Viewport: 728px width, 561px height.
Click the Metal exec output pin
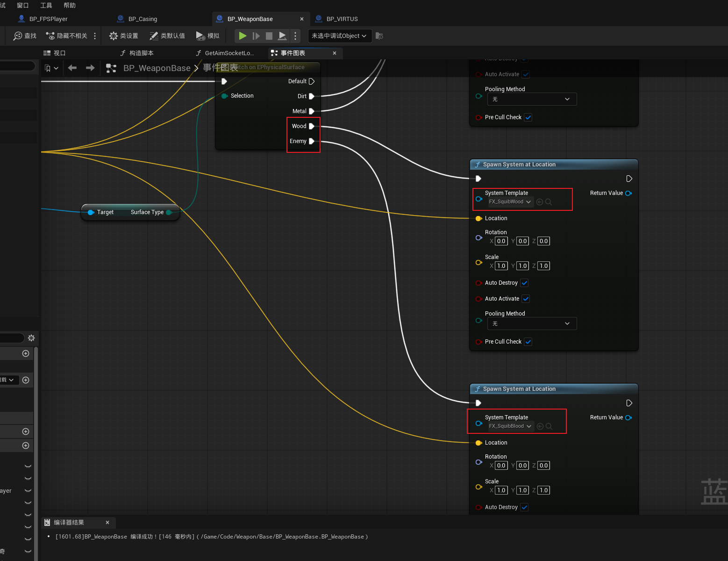pos(312,111)
